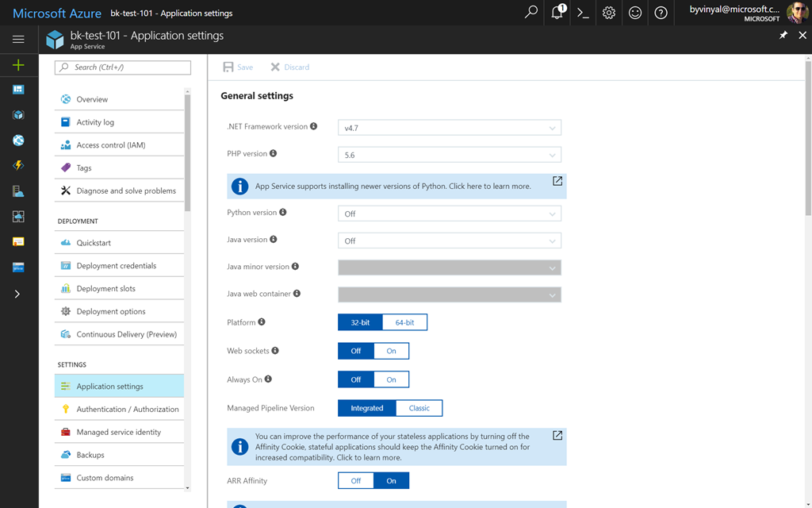Click the Discard button
The height and width of the screenshot is (508, 812).
(x=290, y=67)
